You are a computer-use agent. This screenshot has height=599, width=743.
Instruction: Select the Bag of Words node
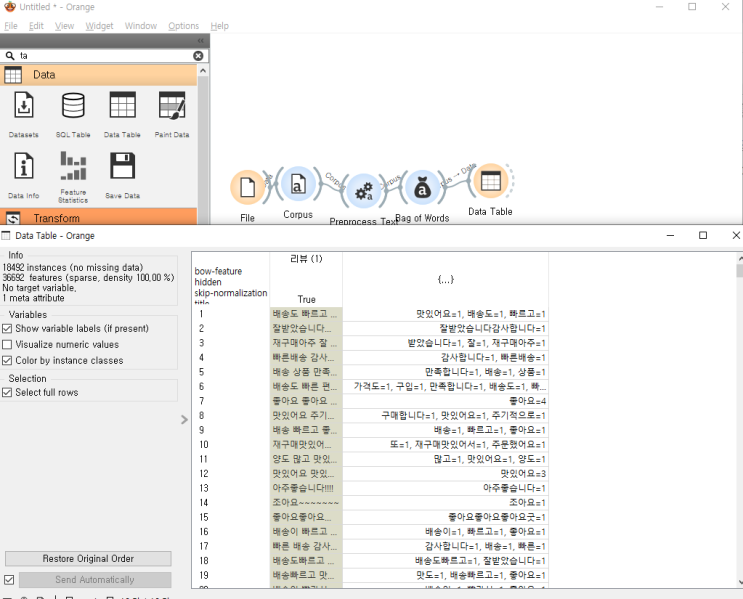coord(422,188)
